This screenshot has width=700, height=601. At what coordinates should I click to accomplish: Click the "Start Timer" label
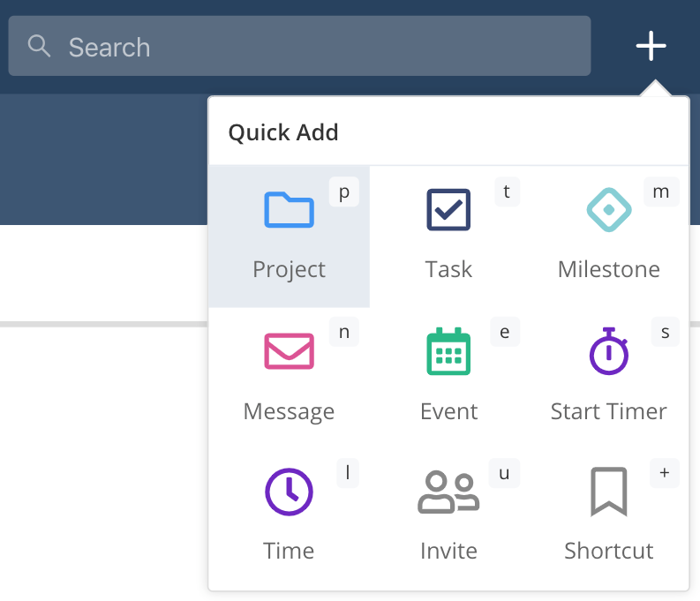click(608, 411)
